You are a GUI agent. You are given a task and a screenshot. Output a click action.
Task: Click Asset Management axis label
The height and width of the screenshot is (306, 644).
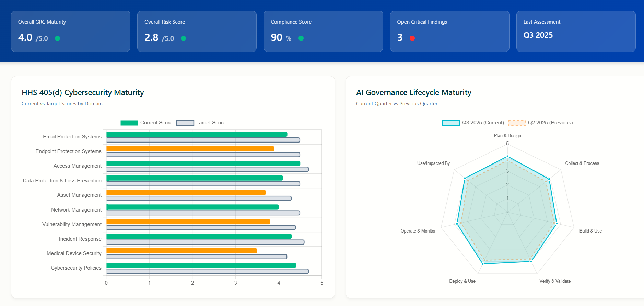click(79, 195)
